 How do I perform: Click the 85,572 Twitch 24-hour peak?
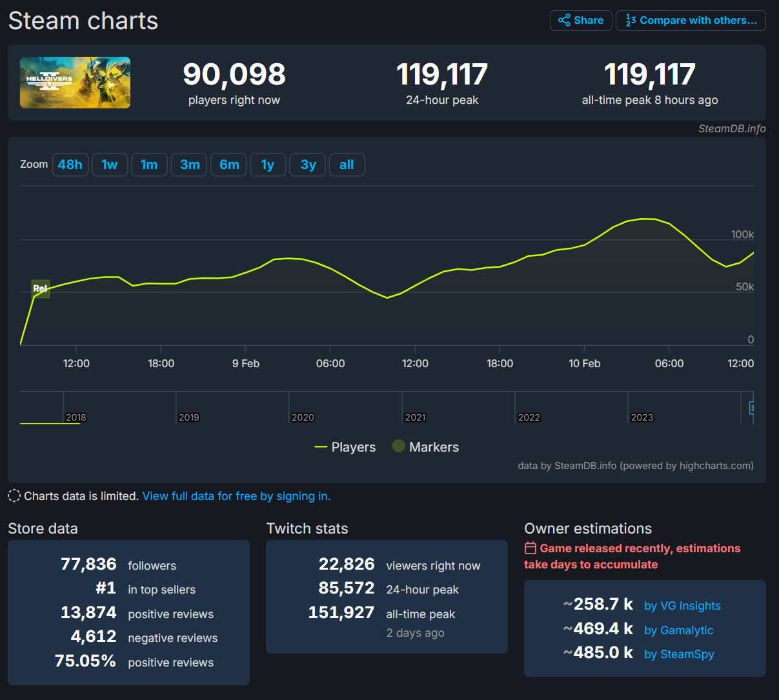click(x=347, y=588)
